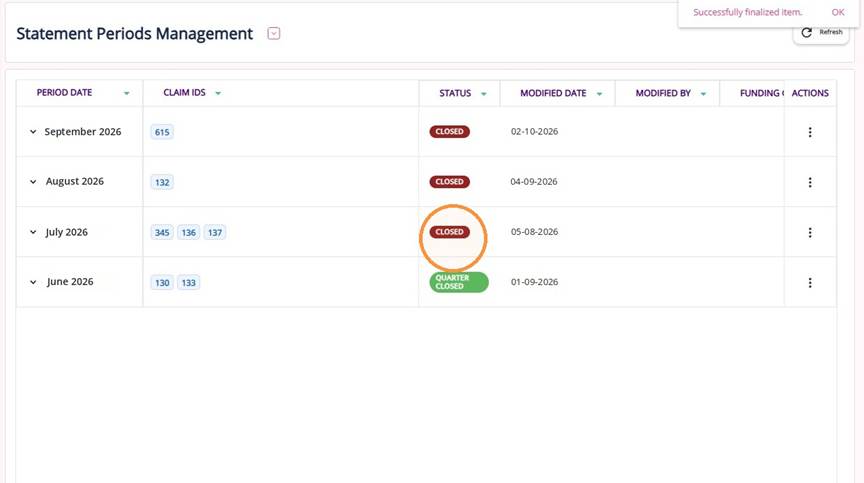Sort by the Period Date column header

click(64, 93)
